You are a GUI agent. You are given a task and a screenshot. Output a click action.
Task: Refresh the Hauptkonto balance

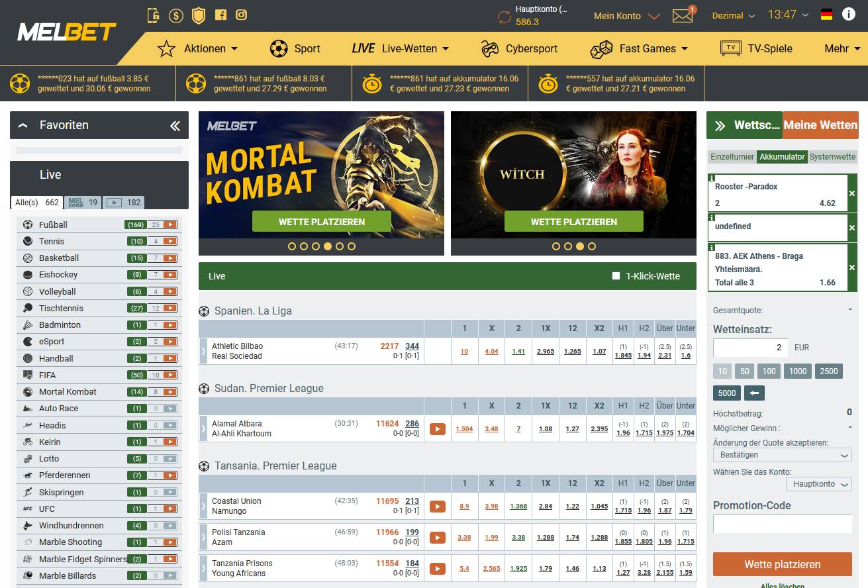point(505,17)
